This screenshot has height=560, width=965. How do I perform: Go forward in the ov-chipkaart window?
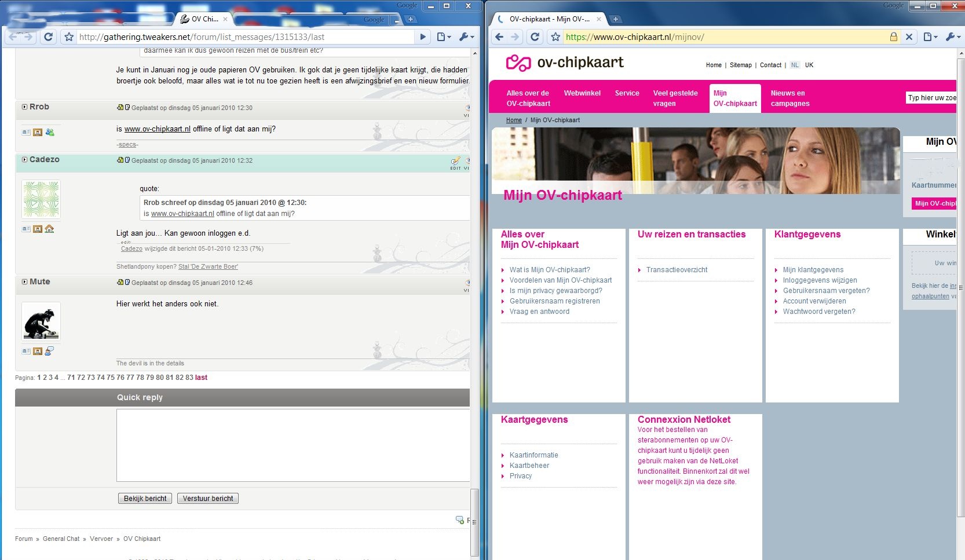(515, 37)
